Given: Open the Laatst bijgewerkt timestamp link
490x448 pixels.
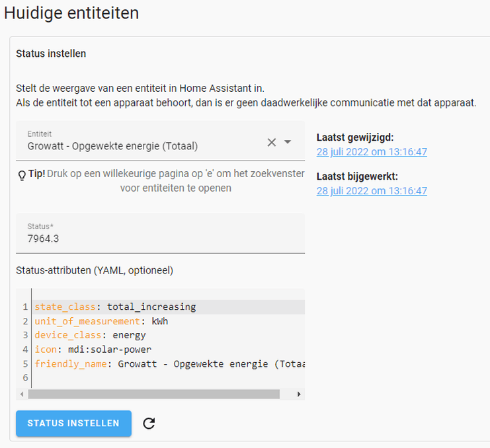Looking at the screenshot, I should (372, 191).
